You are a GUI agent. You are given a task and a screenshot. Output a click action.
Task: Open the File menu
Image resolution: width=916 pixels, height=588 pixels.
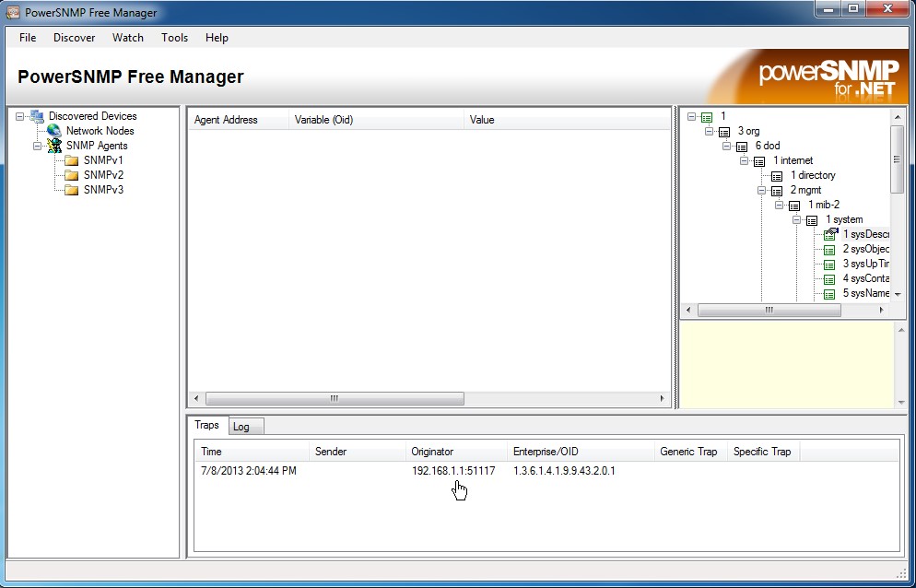coord(28,38)
